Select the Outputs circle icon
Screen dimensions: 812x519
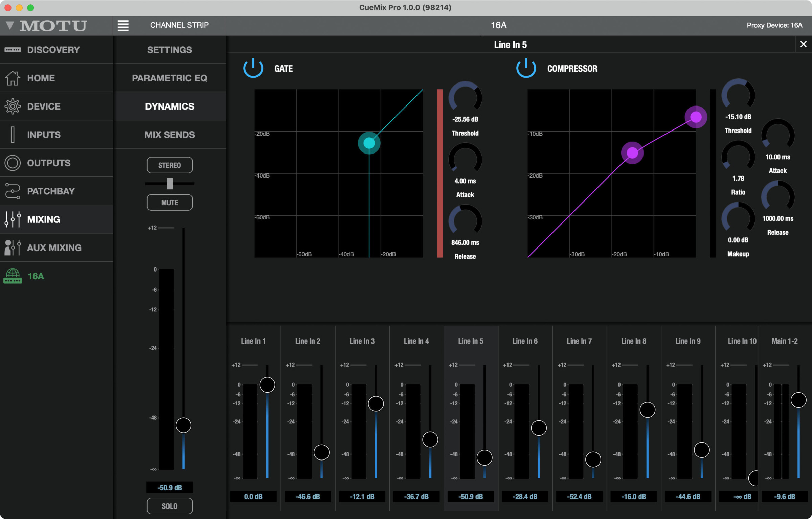pos(13,163)
